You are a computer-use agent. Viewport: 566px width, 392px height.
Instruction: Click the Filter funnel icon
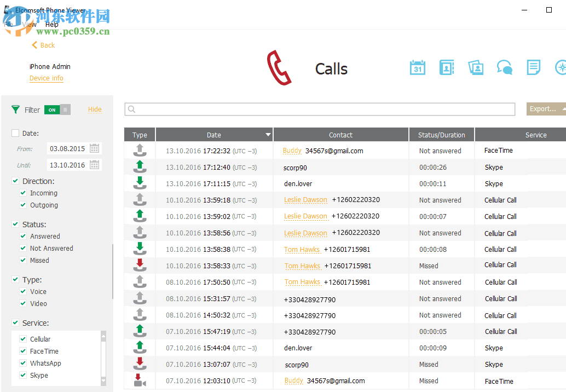pos(15,109)
